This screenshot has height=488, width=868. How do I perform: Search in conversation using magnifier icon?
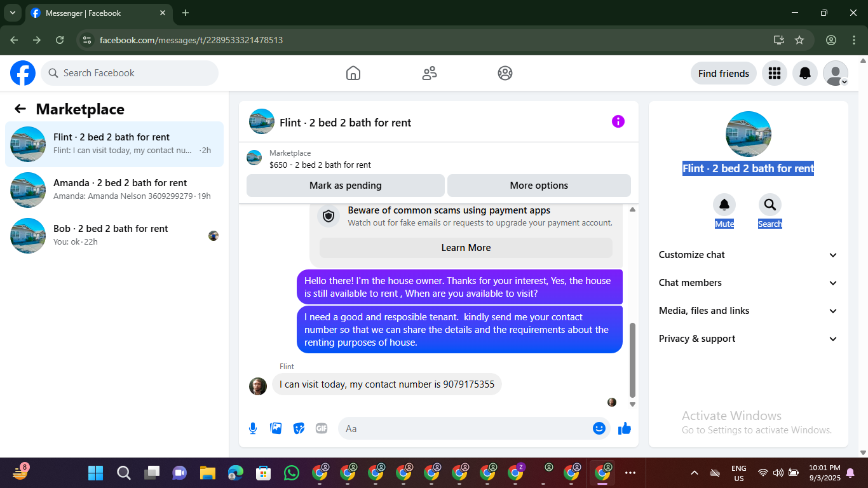(770, 205)
